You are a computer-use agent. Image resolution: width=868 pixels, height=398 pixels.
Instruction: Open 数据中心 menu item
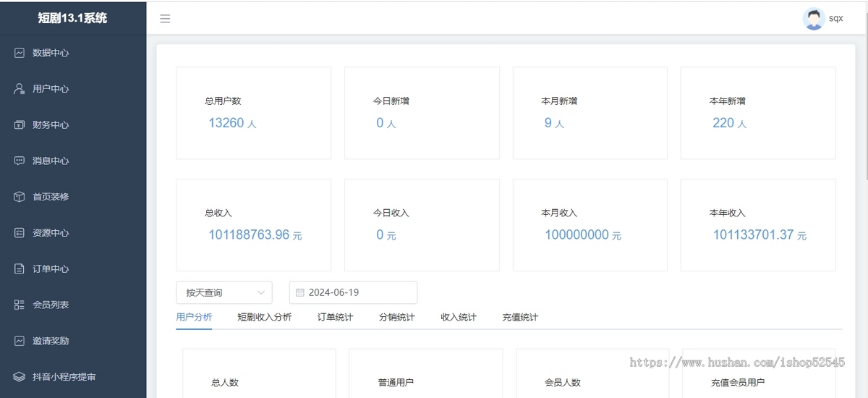point(73,53)
